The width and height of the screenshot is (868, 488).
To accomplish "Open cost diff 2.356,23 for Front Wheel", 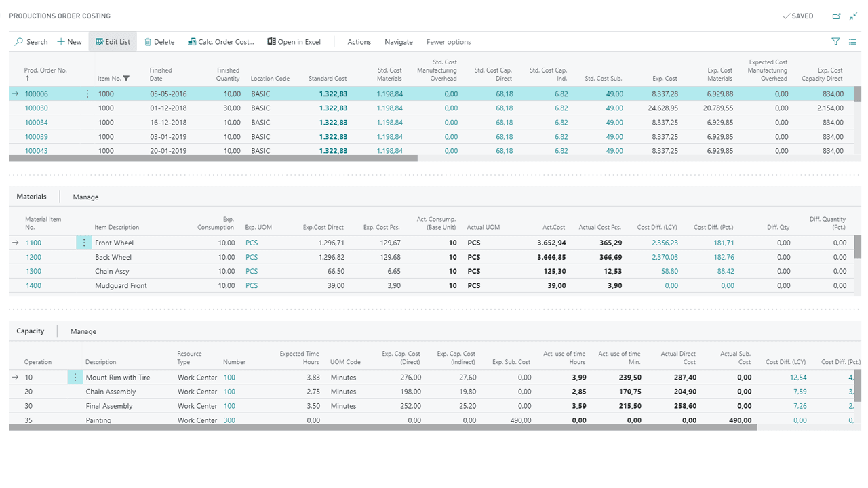I will point(665,243).
